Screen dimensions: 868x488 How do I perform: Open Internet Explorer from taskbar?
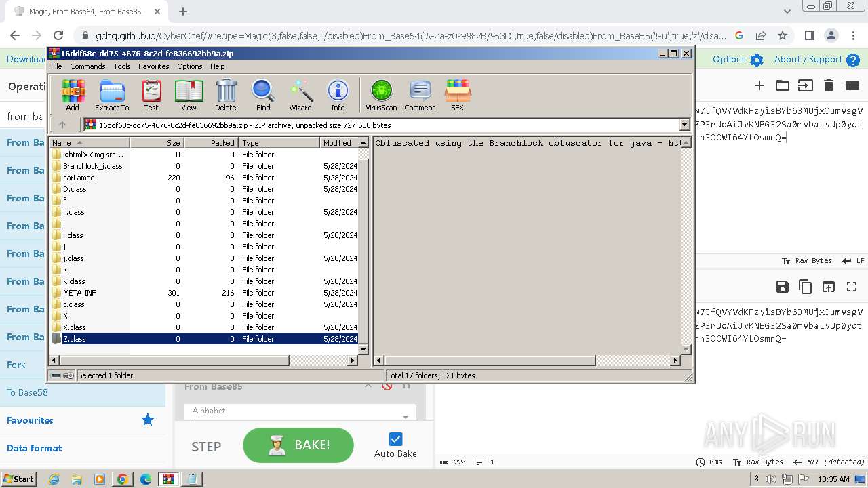[54, 479]
